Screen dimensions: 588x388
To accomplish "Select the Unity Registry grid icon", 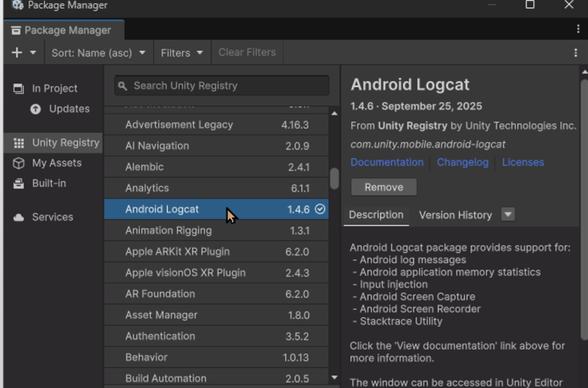I will tap(18, 143).
